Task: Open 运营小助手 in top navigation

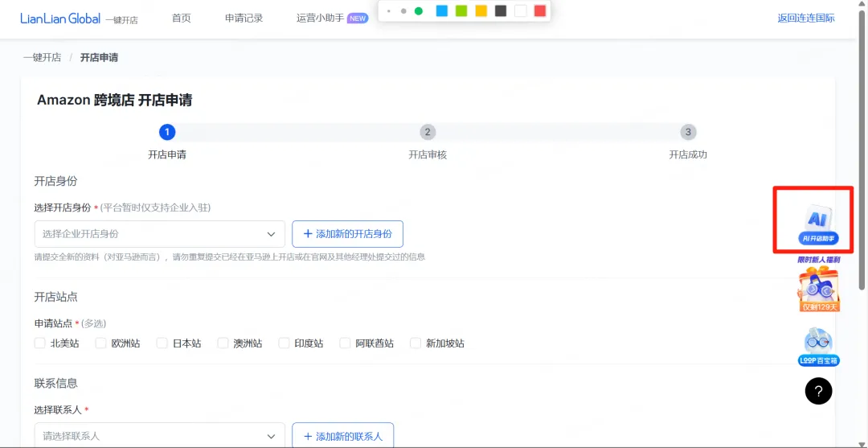Action: click(x=320, y=18)
